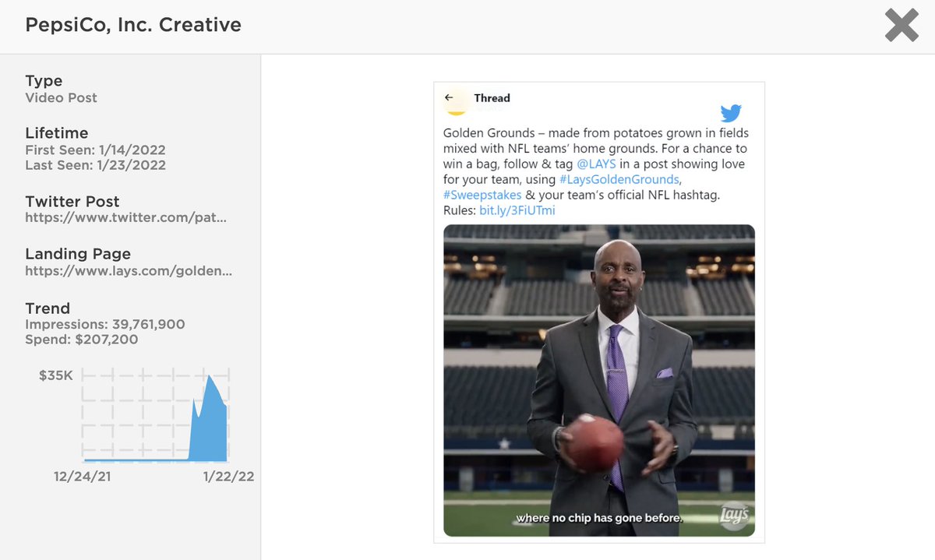This screenshot has height=560, width=935.
Task: Click the #LaysGoldenGrounds hashtag
Action: tap(618, 179)
